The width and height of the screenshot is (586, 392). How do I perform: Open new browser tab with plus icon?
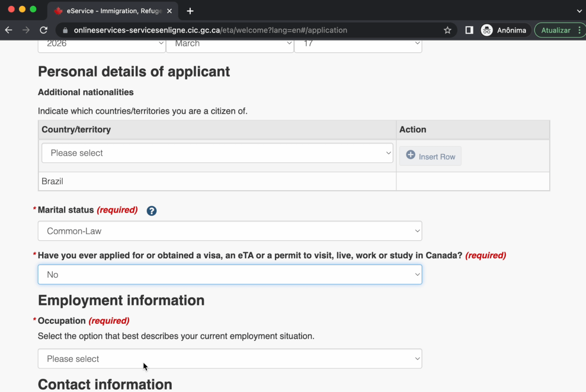190,11
